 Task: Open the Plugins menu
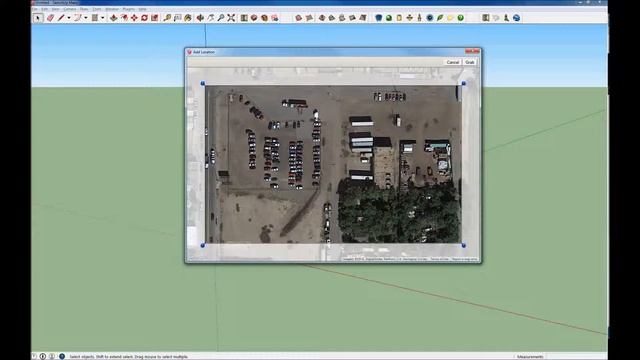[x=129, y=9]
